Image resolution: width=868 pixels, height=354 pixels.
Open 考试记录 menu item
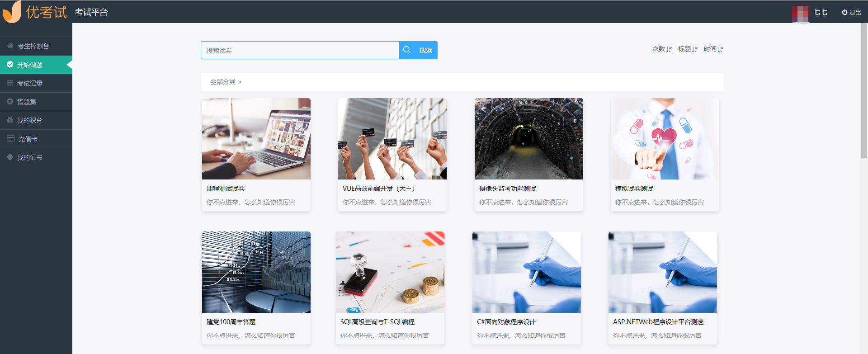36,83
